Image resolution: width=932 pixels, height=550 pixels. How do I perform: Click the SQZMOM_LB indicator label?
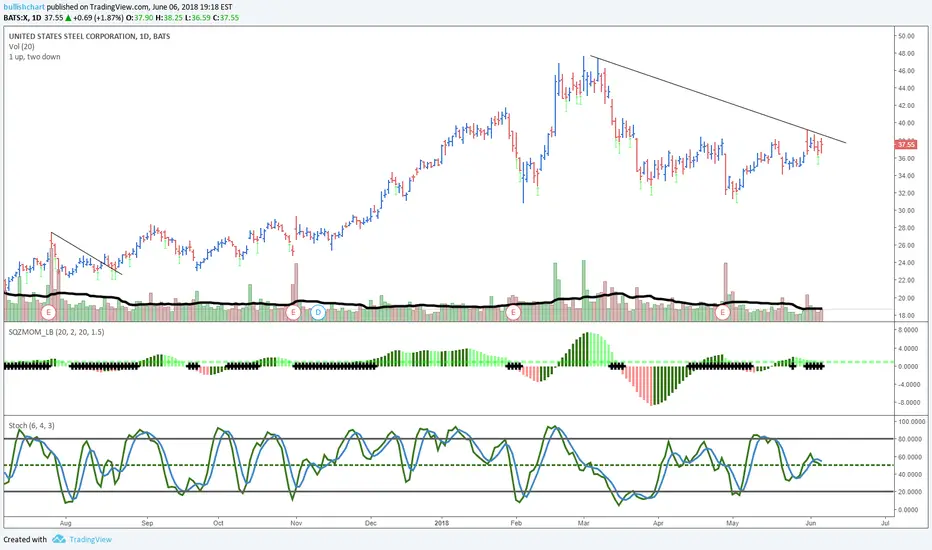pos(56,332)
